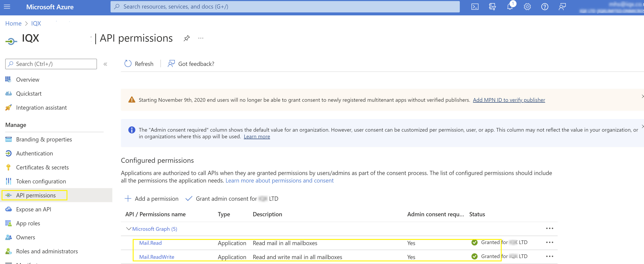Screen dimensions: 644x264
Task: Click the Token configuration bars icon
Action: click(8, 181)
